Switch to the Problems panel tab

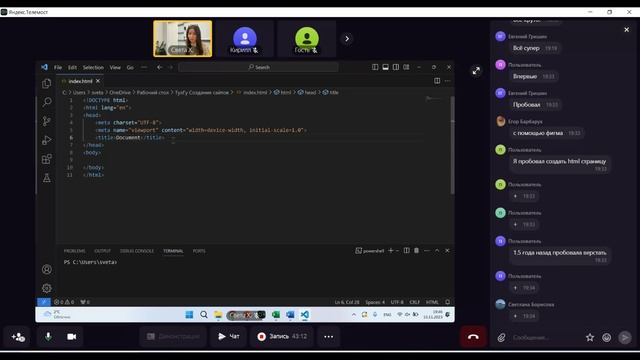click(x=74, y=251)
